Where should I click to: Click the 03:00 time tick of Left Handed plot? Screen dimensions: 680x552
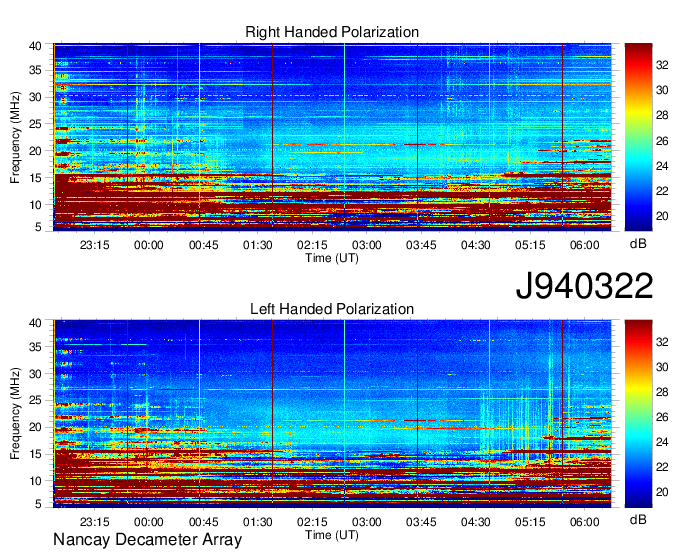click(x=366, y=522)
